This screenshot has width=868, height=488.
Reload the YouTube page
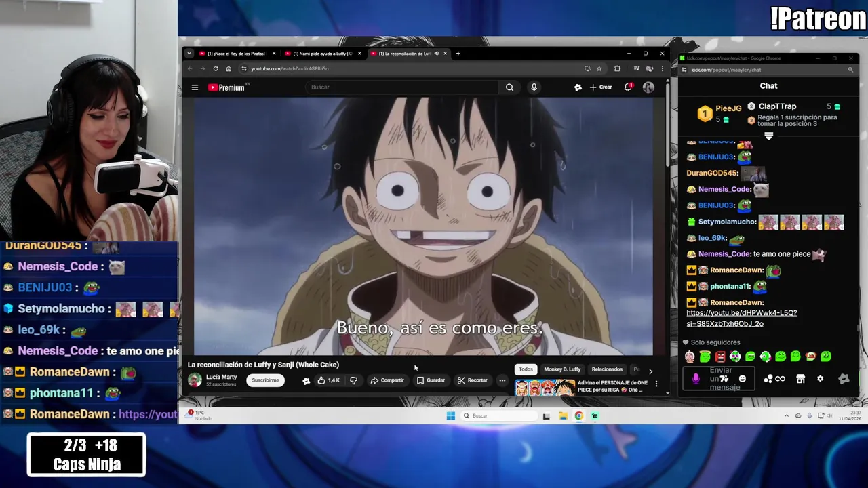point(216,68)
